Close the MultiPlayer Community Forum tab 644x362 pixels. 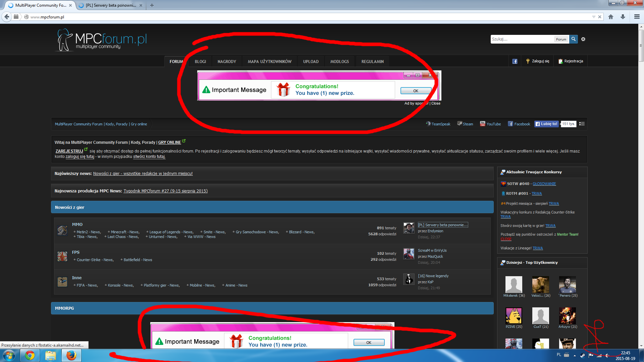[70, 5]
